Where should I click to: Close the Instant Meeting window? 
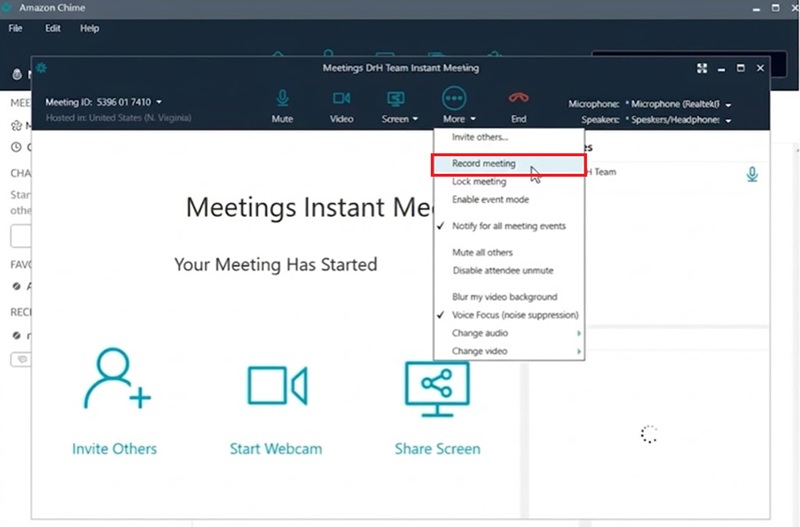point(760,68)
